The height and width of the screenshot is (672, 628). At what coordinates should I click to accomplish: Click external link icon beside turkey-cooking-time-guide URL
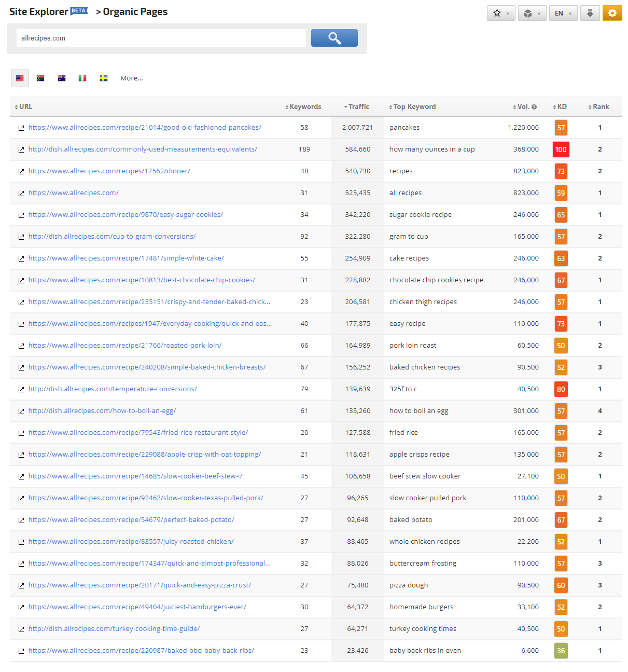point(21,629)
